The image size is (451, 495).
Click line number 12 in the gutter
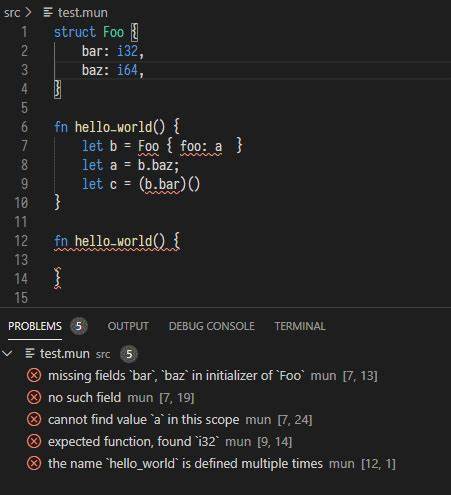click(x=21, y=241)
